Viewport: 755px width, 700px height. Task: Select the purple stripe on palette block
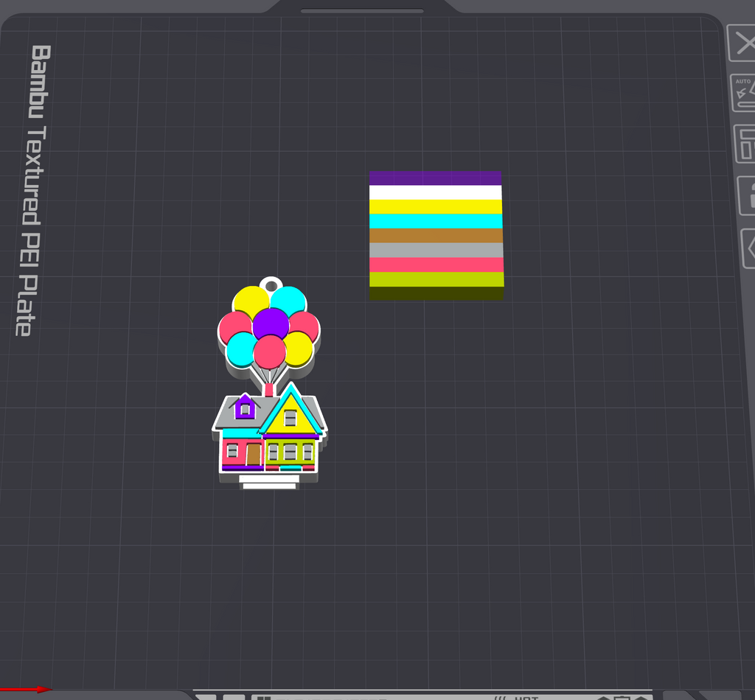435,178
